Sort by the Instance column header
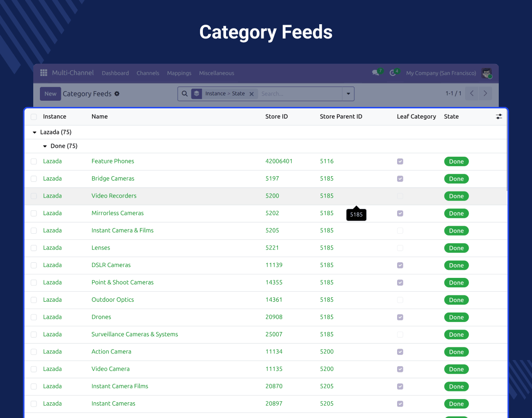532x418 pixels. 55,116
